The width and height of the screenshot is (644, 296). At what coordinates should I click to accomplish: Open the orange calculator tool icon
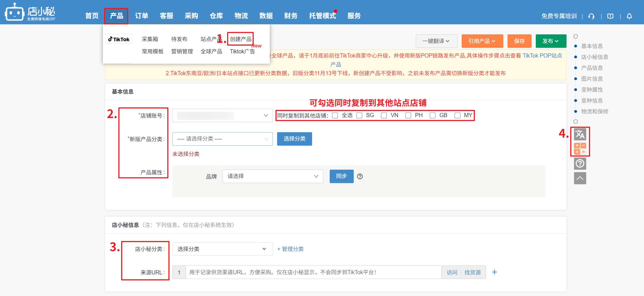(x=580, y=149)
